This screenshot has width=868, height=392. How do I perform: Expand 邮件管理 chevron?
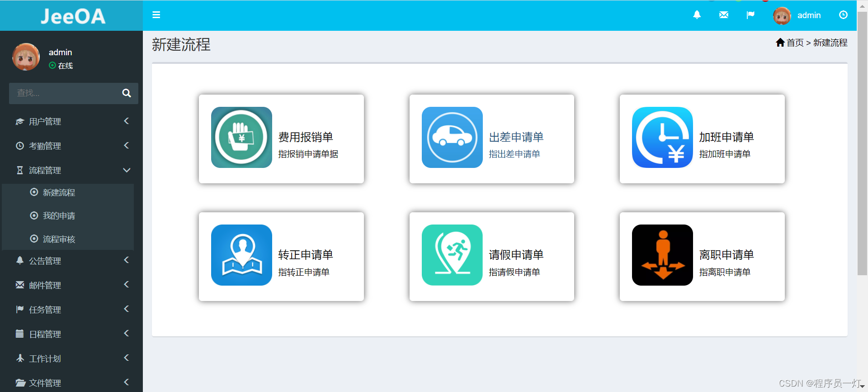pos(127,284)
